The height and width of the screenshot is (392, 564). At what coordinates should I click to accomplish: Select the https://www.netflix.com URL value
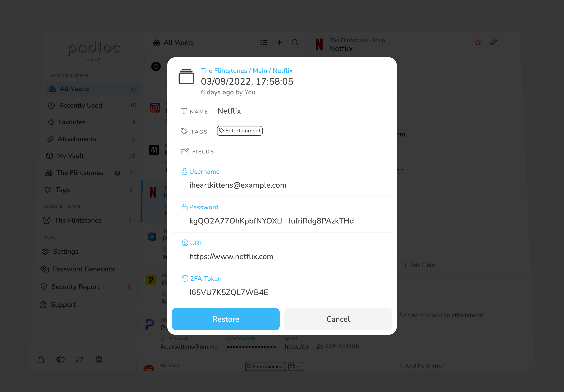(231, 256)
